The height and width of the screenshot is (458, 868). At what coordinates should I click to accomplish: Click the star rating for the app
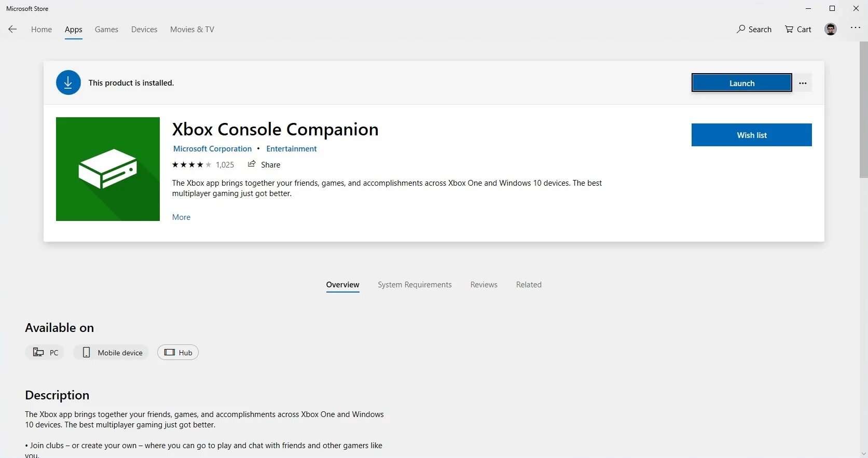(191, 164)
